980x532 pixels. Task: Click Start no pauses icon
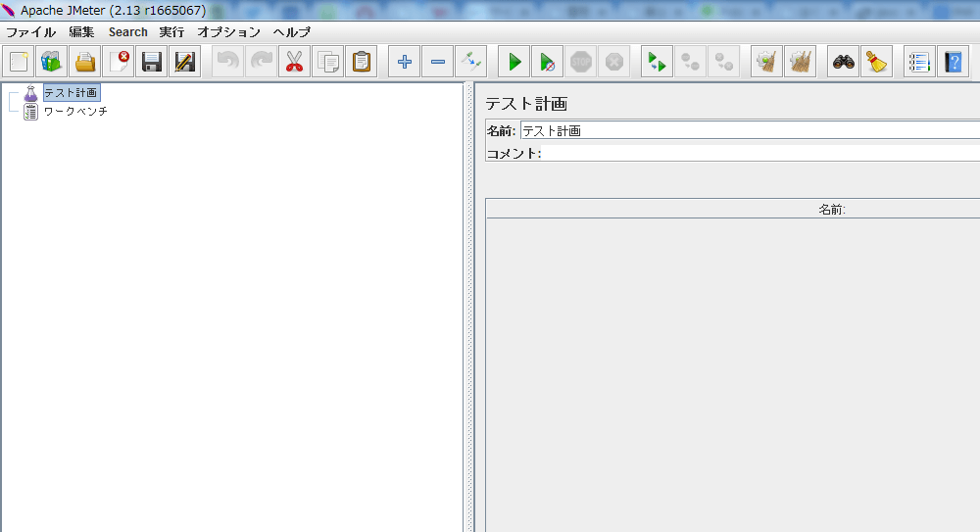click(548, 63)
